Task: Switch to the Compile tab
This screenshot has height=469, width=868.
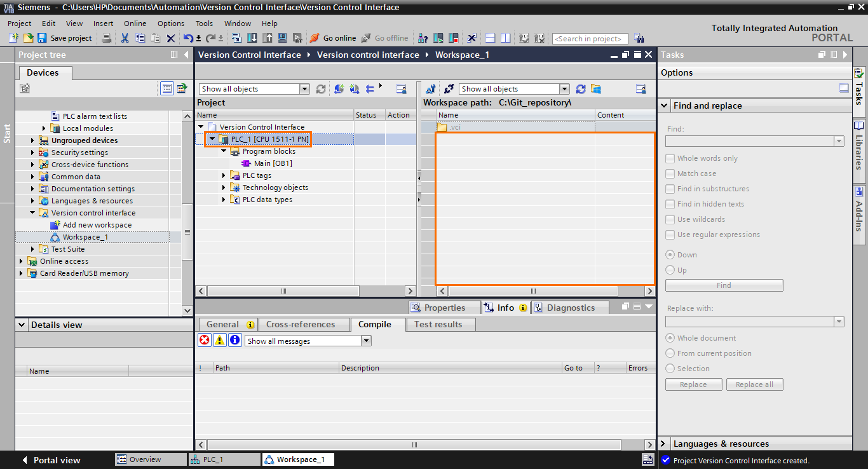Action: [x=376, y=324]
